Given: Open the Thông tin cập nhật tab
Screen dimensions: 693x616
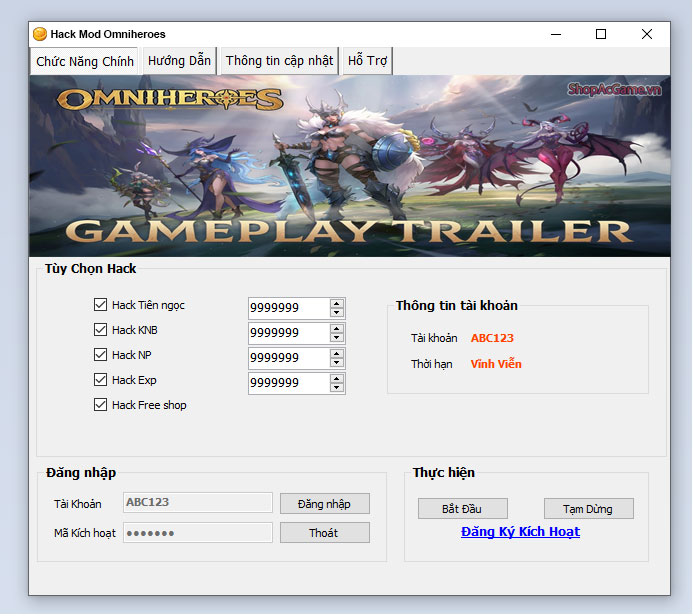Looking at the screenshot, I should pyautogui.click(x=279, y=61).
